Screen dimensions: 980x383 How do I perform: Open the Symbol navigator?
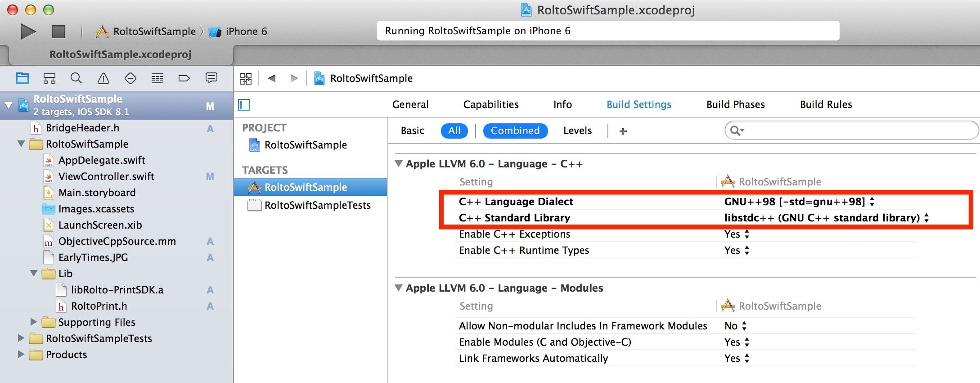click(49, 78)
